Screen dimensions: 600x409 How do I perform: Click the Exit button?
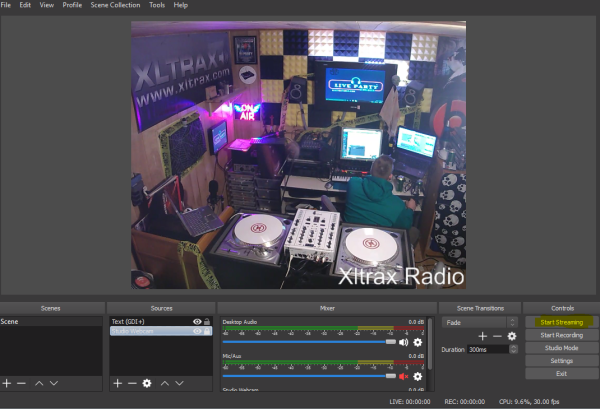(x=561, y=373)
